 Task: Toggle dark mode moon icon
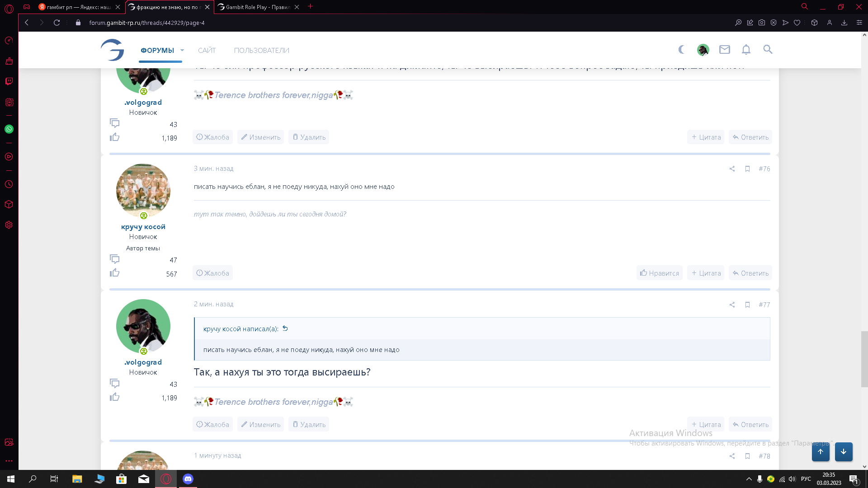(682, 50)
